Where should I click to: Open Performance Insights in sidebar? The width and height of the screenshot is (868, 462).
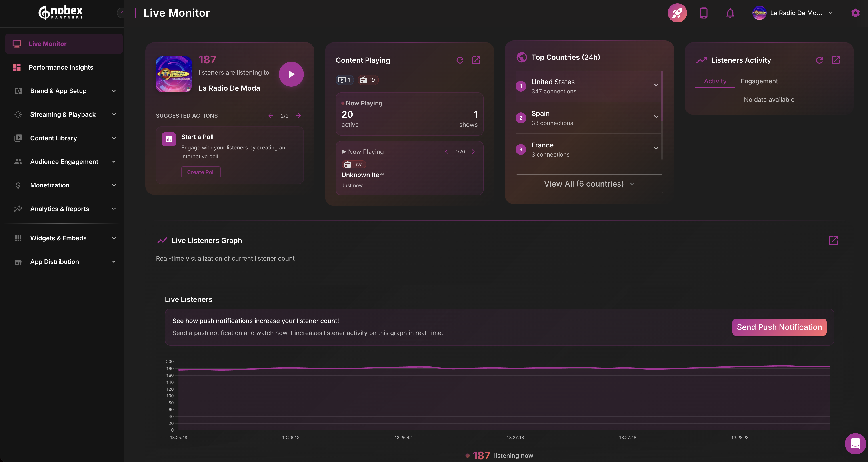(61, 67)
